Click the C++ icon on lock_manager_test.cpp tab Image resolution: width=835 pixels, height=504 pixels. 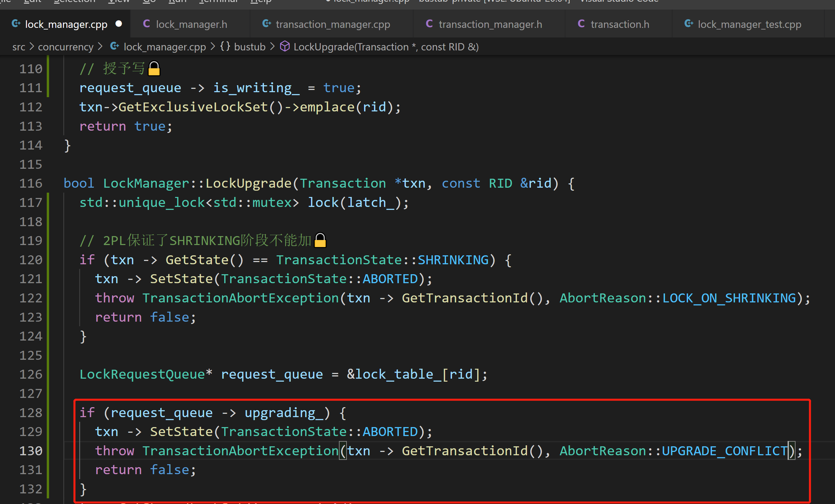coord(689,24)
